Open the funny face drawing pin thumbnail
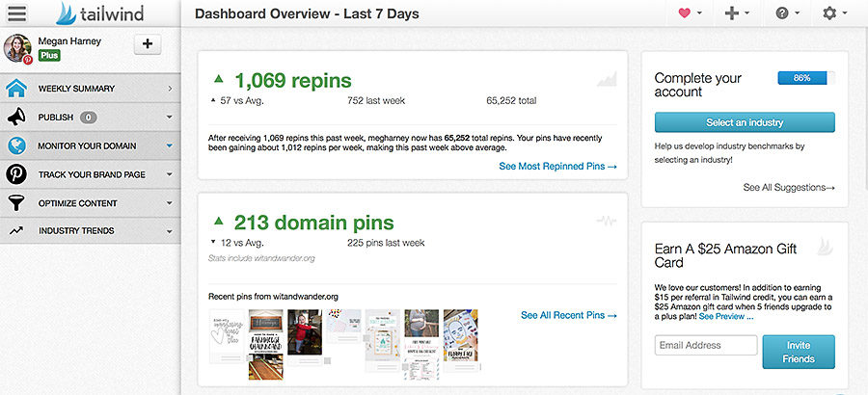The height and width of the screenshot is (395, 868). [461, 335]
